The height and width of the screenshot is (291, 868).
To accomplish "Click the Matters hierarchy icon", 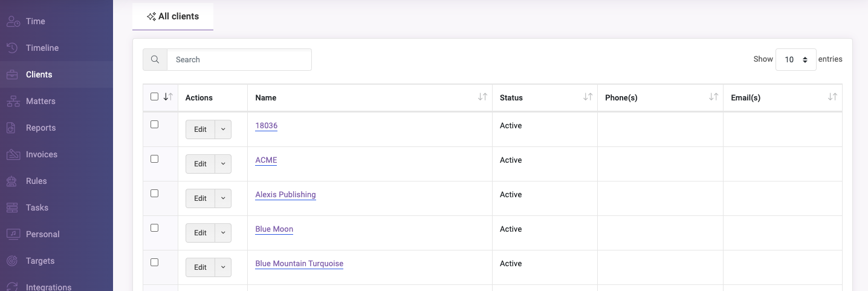I will (13, 101).
